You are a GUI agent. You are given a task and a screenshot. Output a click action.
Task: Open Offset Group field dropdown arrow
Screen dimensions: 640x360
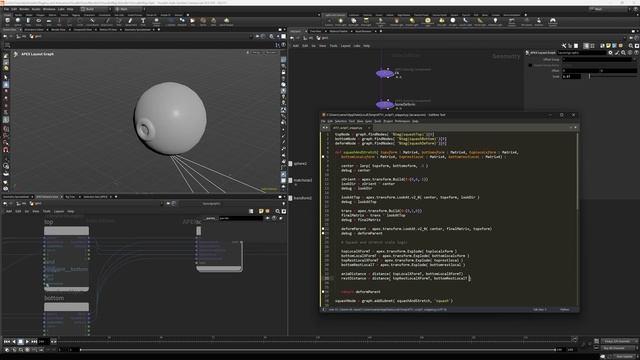click(x=634, y=59)
